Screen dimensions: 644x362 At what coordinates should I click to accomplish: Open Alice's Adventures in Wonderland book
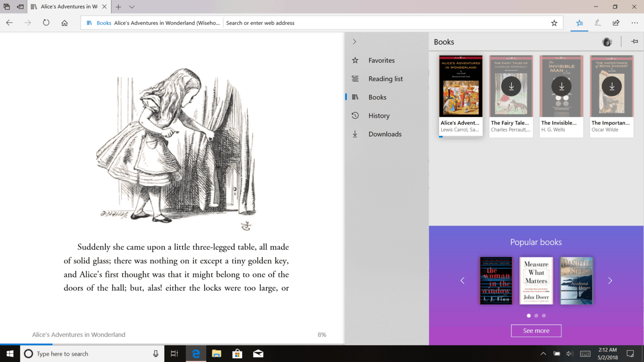pos(461,96)
